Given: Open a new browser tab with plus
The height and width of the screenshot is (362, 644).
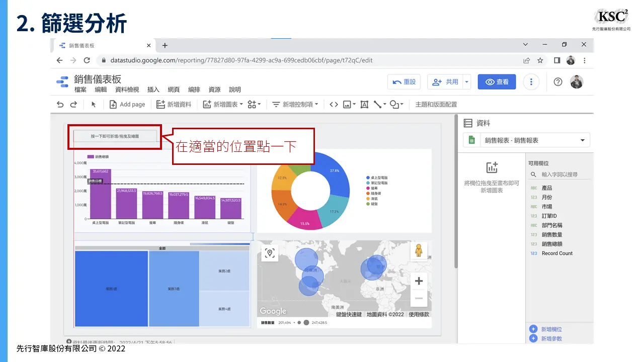Looking at the screenshot, I should click(165, 45).
